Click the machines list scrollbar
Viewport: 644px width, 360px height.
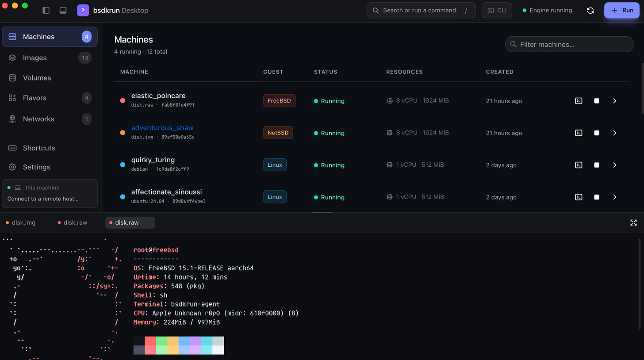(x=642, y=88)
